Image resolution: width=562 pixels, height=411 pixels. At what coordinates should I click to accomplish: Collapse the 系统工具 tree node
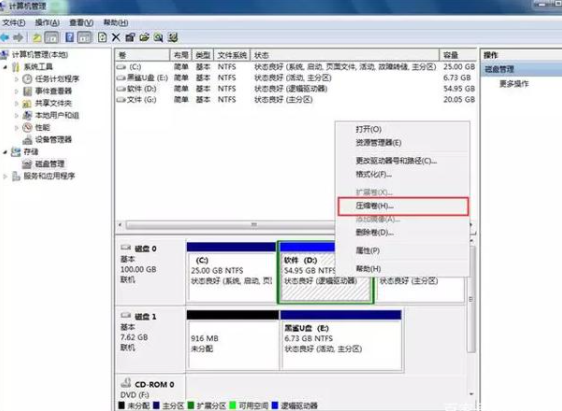coord(5,67)
